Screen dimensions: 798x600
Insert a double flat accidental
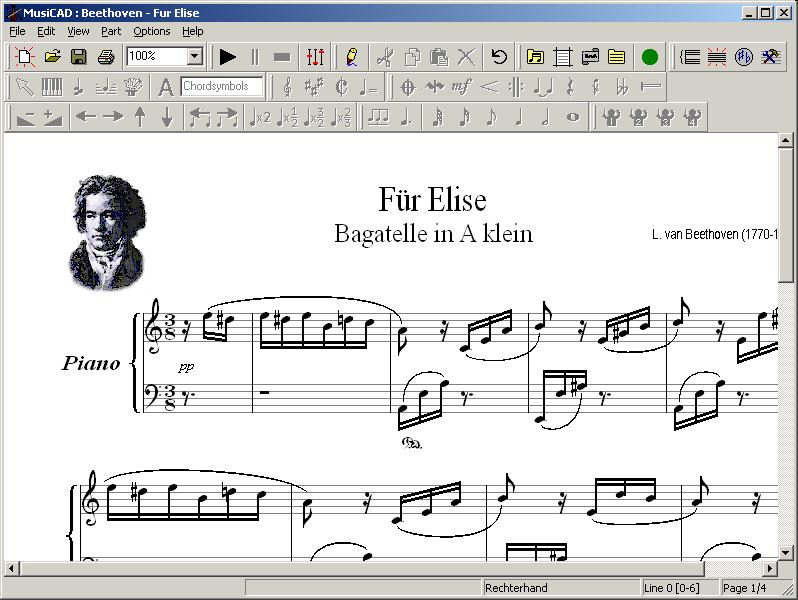point(622,87)
